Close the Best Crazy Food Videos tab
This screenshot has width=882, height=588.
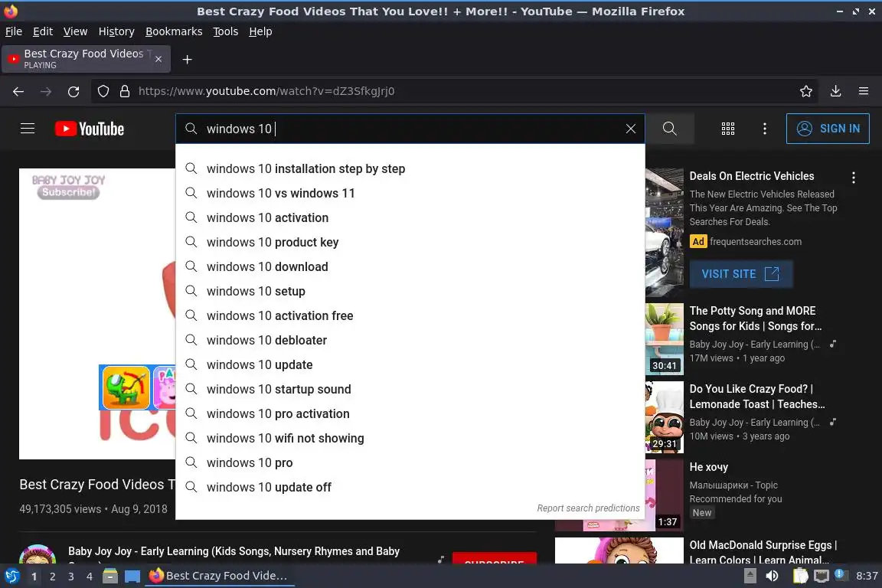(158, 59)
